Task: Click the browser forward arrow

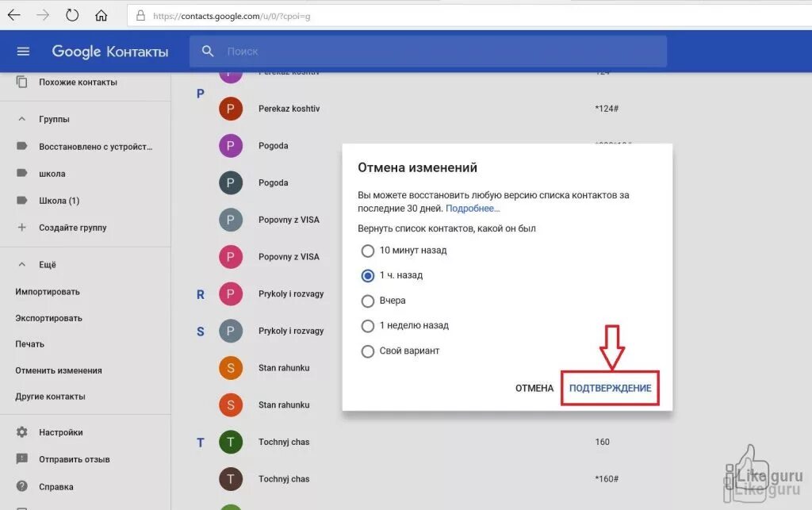Action: click(43, 16)
